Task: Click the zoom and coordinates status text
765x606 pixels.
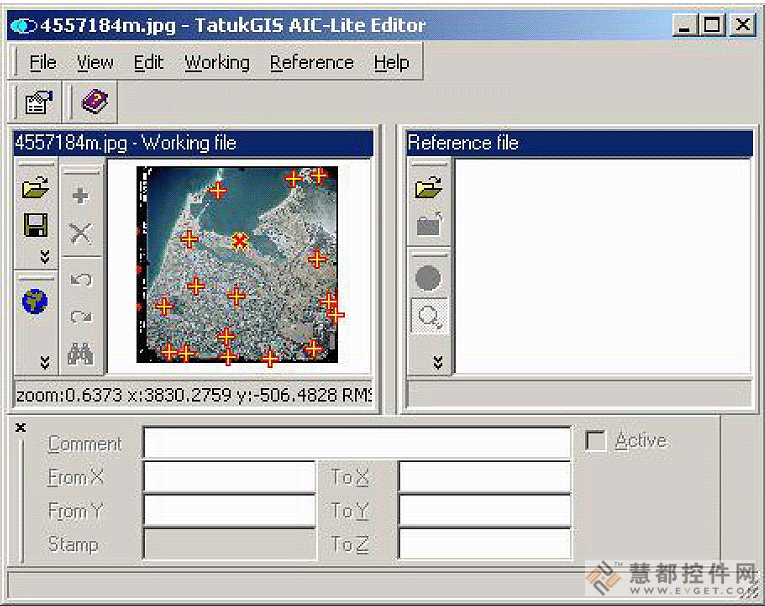Action: click(193, 394)
